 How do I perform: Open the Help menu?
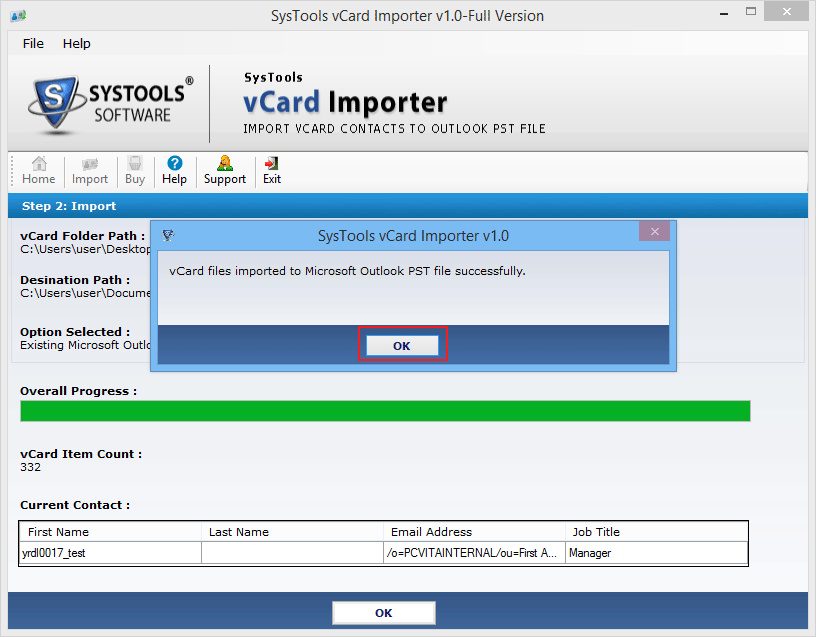(x=76, y=44)
